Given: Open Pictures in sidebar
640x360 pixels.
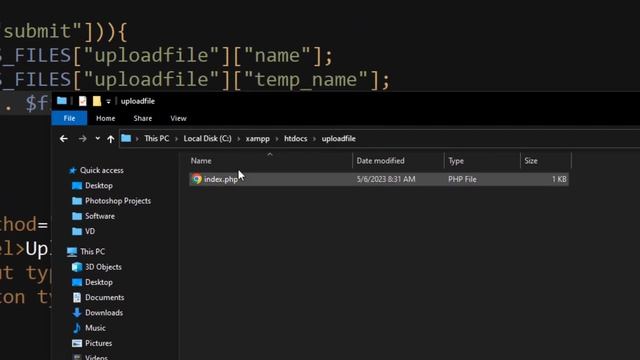Looking at the screenshot, I should click(x=98, y=343).
